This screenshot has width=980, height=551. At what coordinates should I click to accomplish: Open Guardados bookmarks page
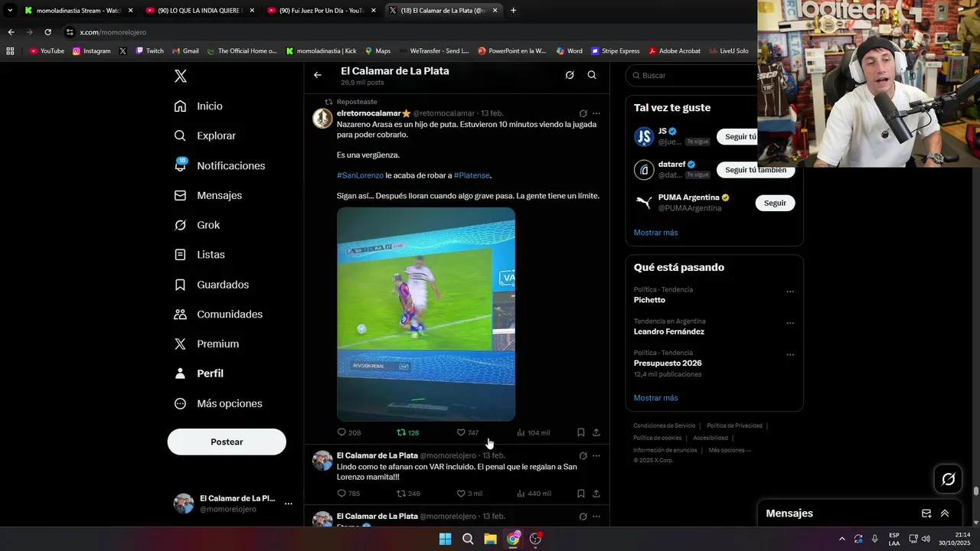tap(211, 285)
